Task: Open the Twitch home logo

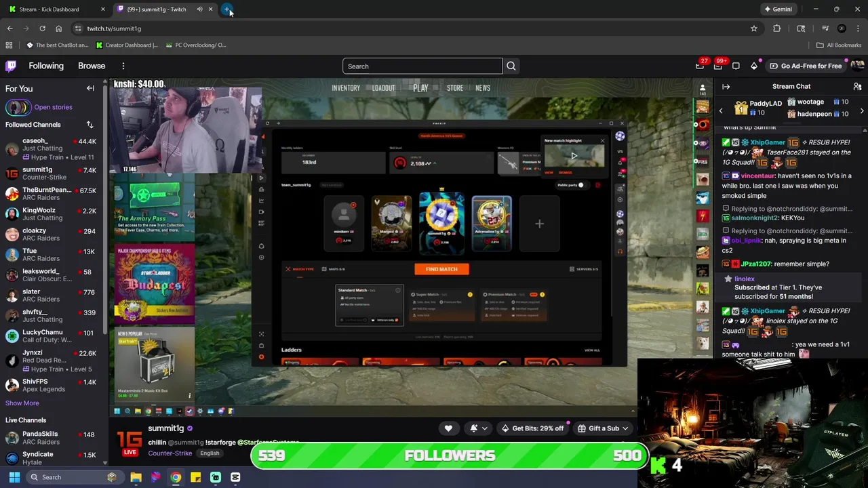Action: (11, 66)
